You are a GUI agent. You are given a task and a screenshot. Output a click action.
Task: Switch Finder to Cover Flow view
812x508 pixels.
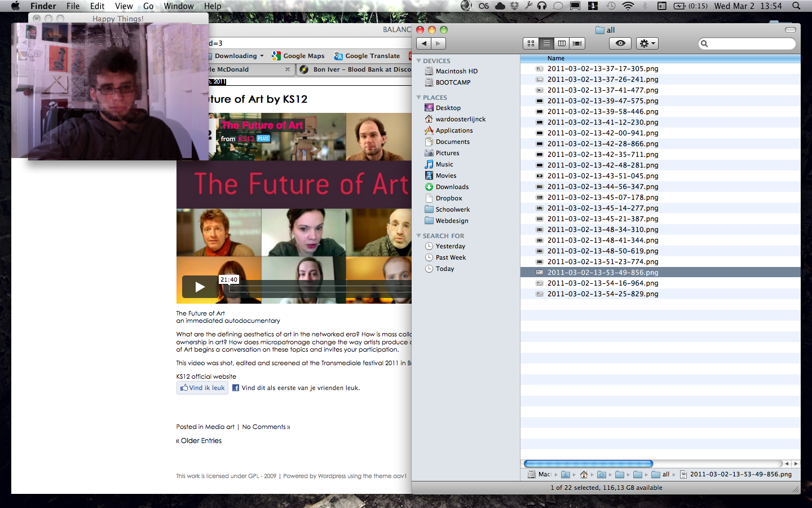click(x=577, y=43)
